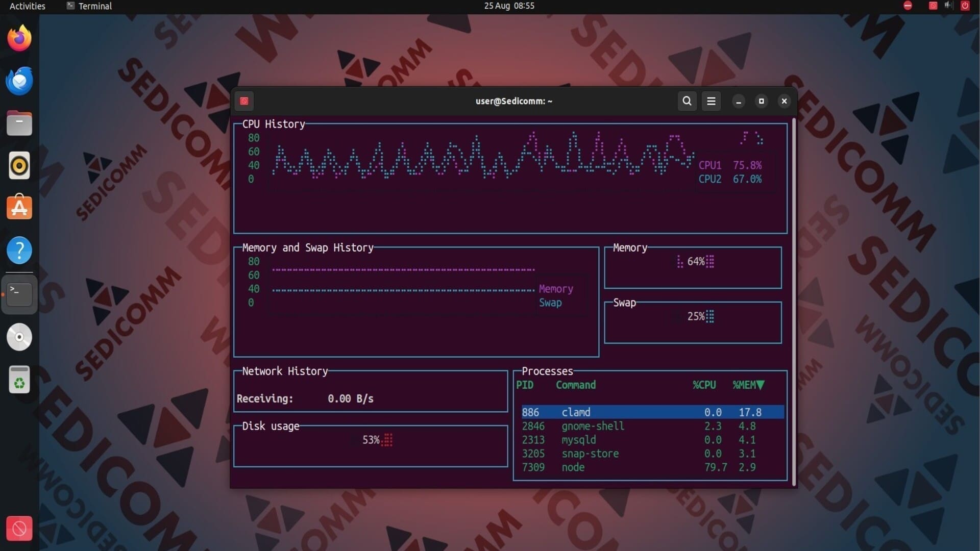Click the %CPU column header
This screenshot has width=980, height=551.
click(x=704, y=385)
